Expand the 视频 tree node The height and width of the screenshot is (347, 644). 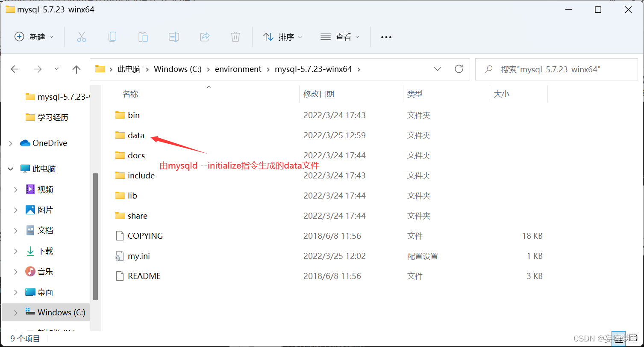16,190
